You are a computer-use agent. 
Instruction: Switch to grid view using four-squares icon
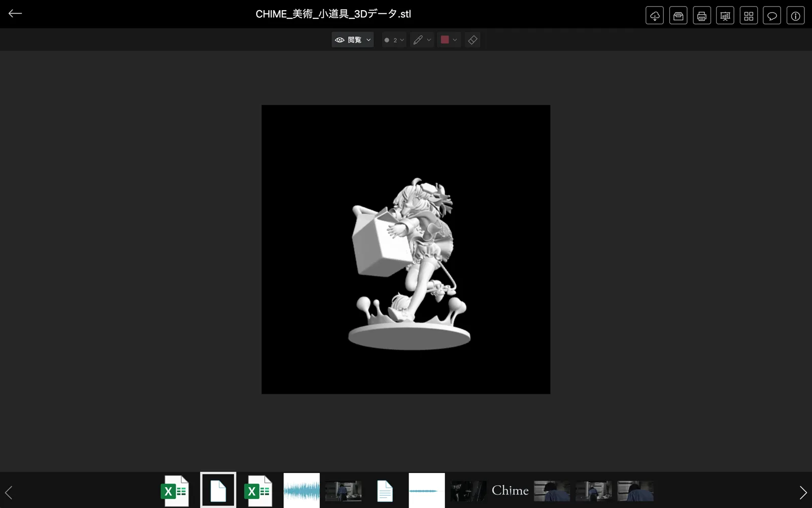point(749,16)
